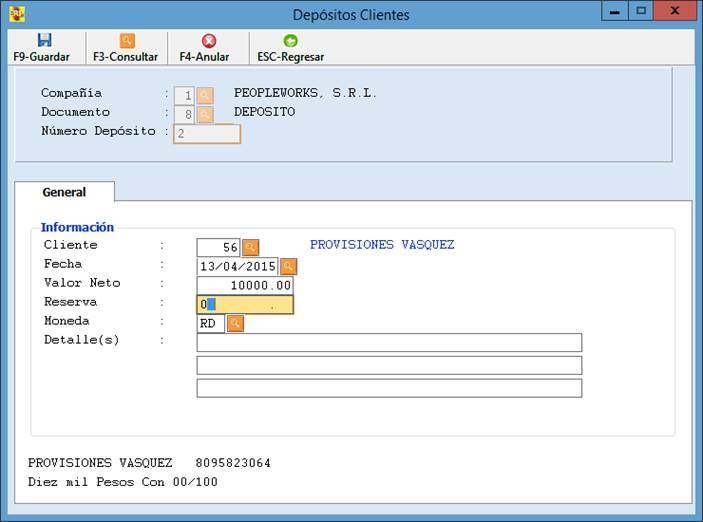Viewport: 703px width, 522px height.
Task: Focus the Cliente code field
Action: [x=218, y=247]
